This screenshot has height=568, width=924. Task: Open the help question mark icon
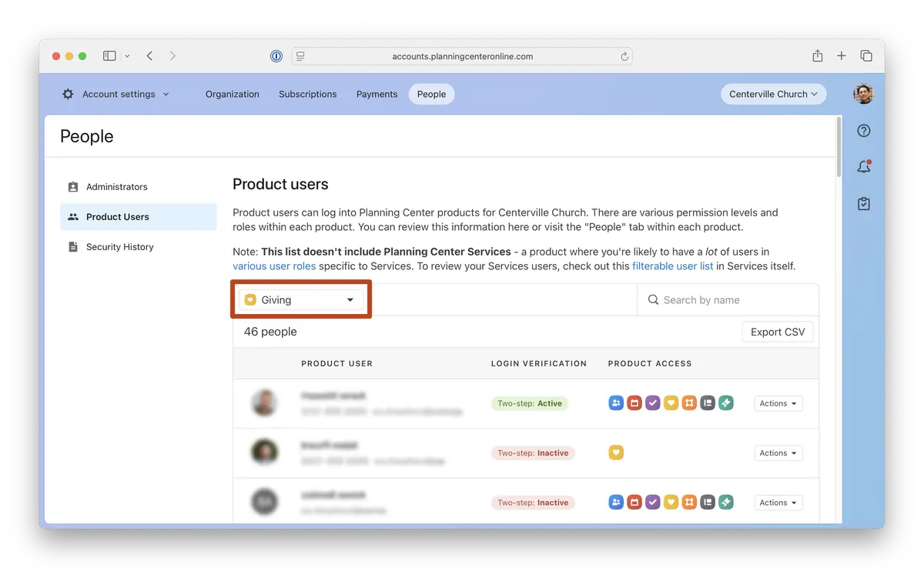(x=864, y=131)
